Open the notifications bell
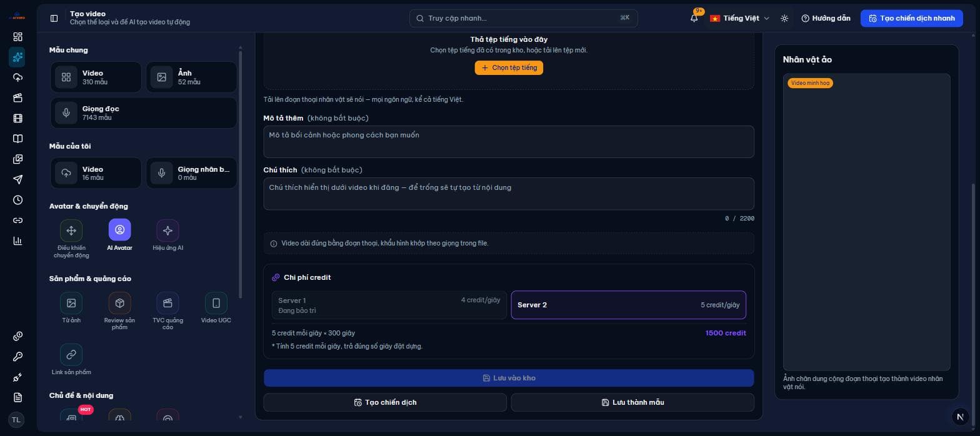The image size is (980, 436). tap(694, 18)
